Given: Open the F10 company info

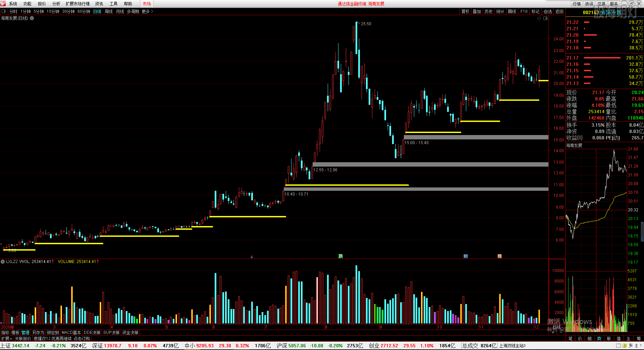Looking at the screenshot, I should point(524,11).
